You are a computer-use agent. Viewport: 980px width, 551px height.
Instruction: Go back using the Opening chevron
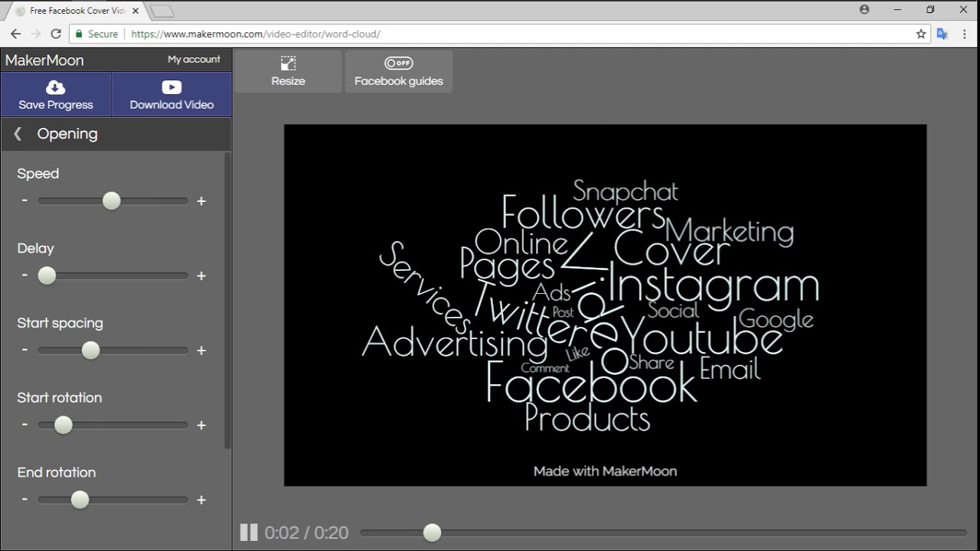click(18, 134)
